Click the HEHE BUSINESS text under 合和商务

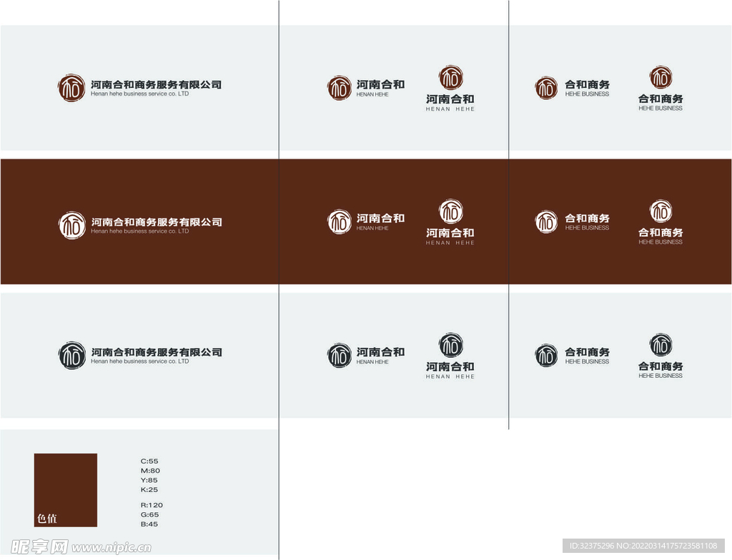588,93
